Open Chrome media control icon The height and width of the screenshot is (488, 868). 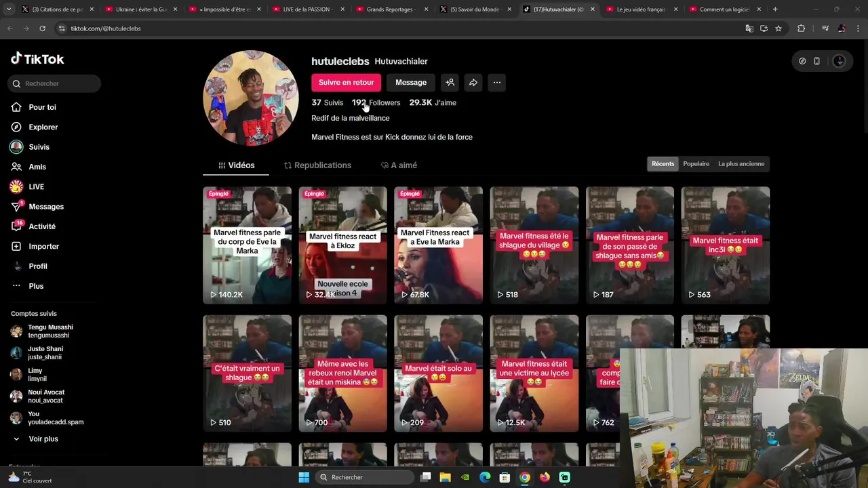point(825,28)
